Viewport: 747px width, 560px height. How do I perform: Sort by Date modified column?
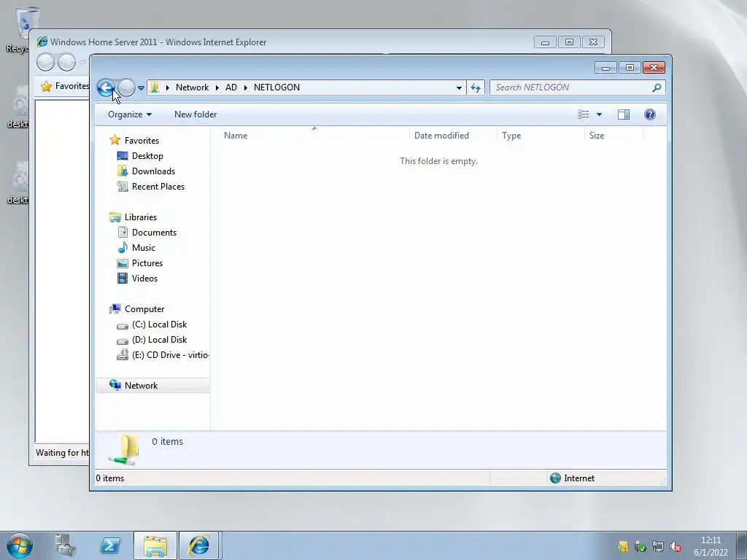[x=453, y=135]
